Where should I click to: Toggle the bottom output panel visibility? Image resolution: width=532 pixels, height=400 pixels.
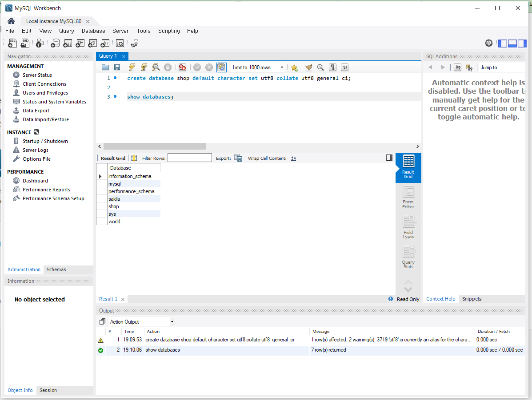[x=512, y=44]
